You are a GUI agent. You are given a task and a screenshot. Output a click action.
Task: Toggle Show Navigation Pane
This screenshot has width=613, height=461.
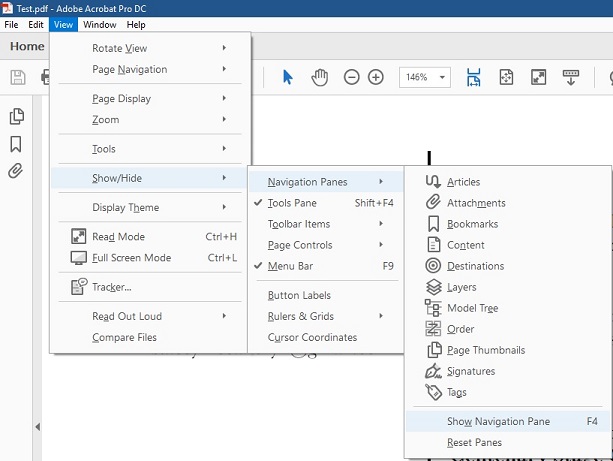coord(507,421)
